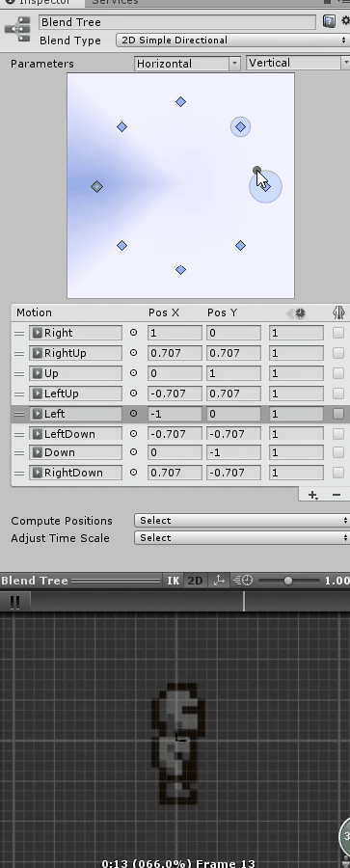Click the Blend Tree name field
The height and width of the screenshot is (868, 350).
point(177,22)
